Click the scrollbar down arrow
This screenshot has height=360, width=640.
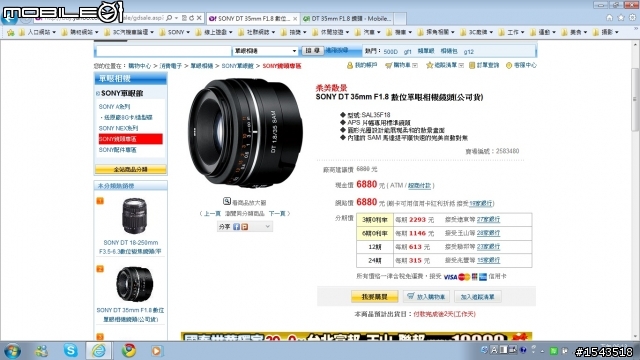click(636, 337)
